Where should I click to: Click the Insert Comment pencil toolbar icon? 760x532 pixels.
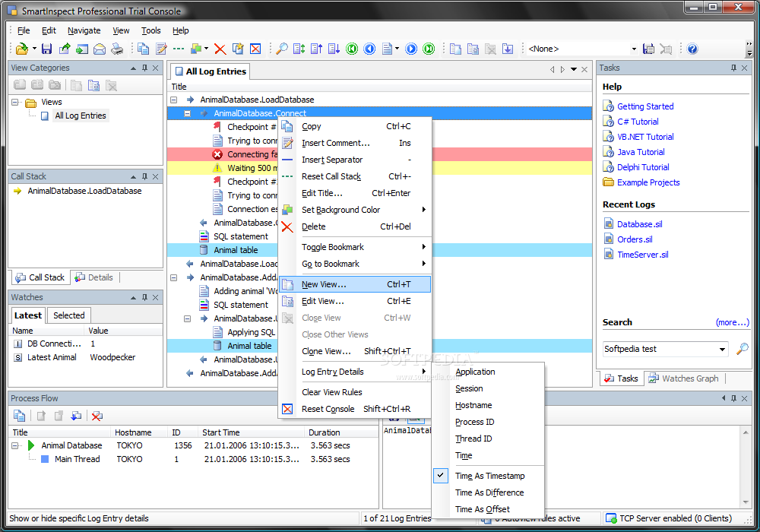pyautogui.click(x=161, y=49)
